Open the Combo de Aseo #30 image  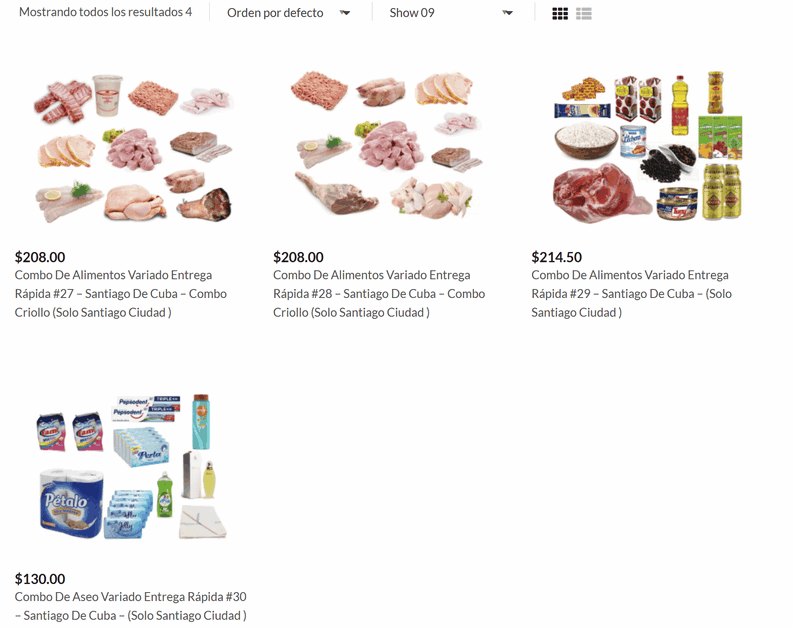point(133,466)
